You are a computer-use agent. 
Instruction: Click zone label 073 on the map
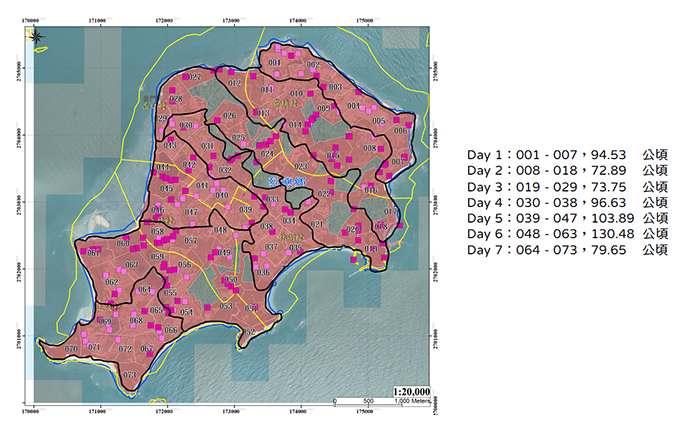[x=129, y=375]
